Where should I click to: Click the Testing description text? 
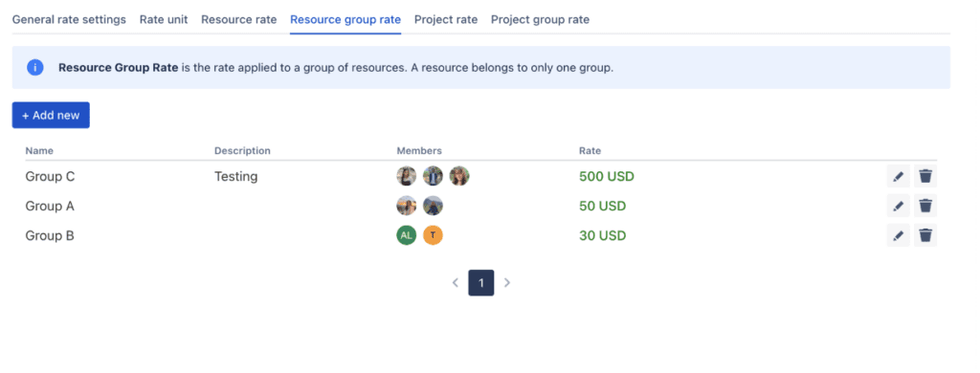236,177
